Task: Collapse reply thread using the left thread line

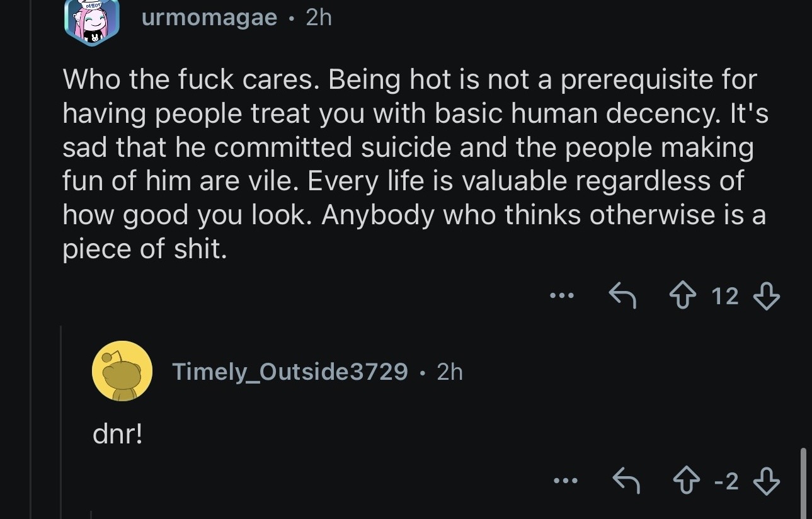Action: point(61,422)
